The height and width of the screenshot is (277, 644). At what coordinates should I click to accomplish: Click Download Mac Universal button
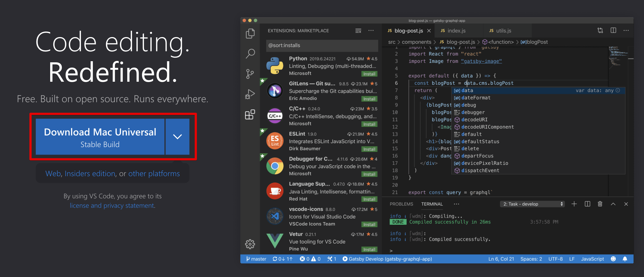click(100, 137)
